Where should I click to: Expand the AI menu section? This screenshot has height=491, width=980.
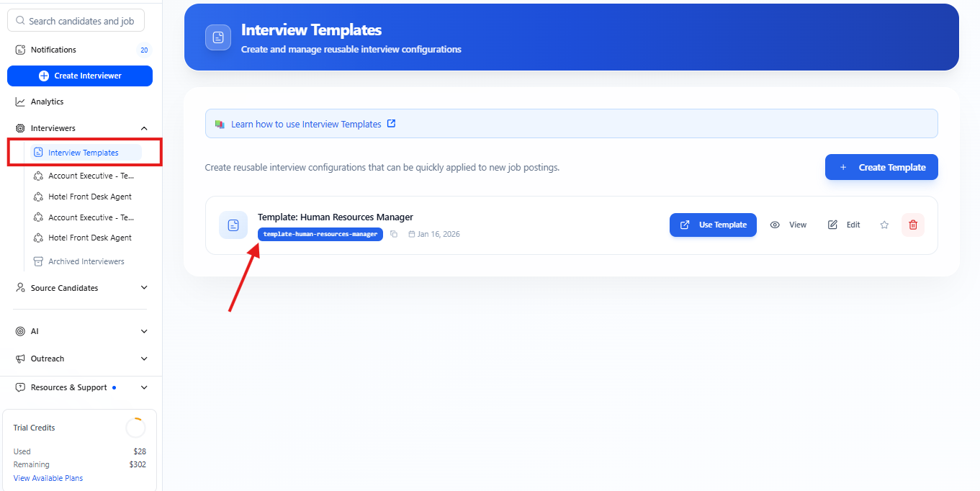pos(144,331)
